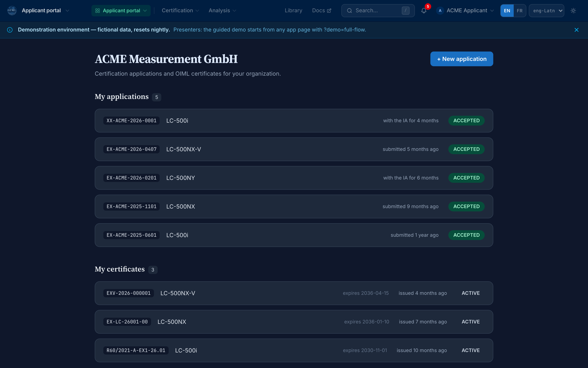Viewport: 588px width, 368px height.
Task: Click ACCEPTED badge on LC-500NX-V application
Action: click(x=466, y=149)
